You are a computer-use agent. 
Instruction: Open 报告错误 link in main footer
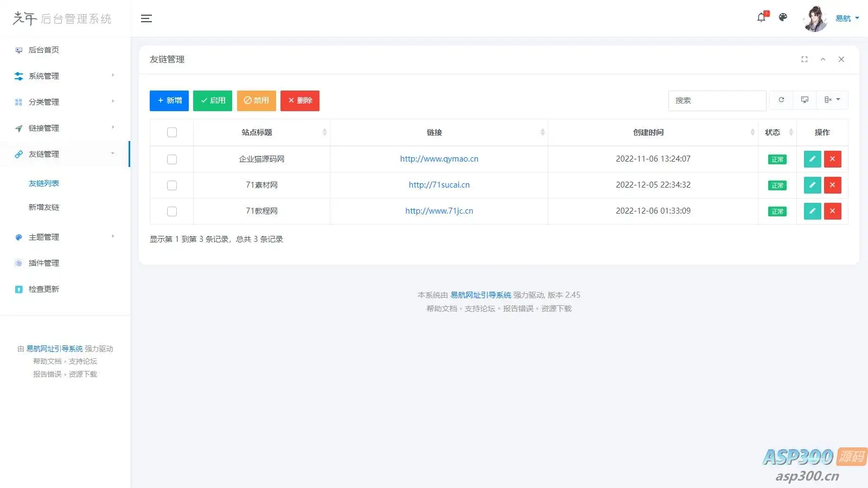[518, 309]
